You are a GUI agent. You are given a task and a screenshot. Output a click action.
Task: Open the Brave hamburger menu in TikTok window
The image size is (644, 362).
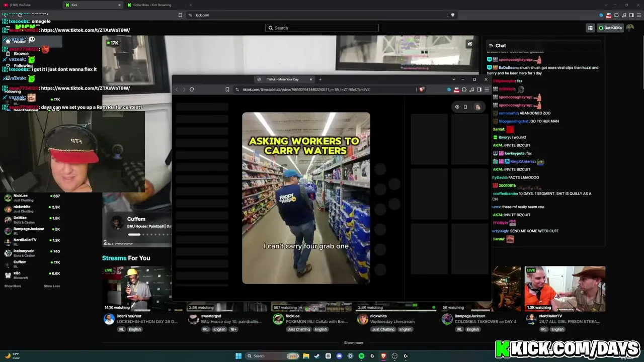tap(487, 89)
